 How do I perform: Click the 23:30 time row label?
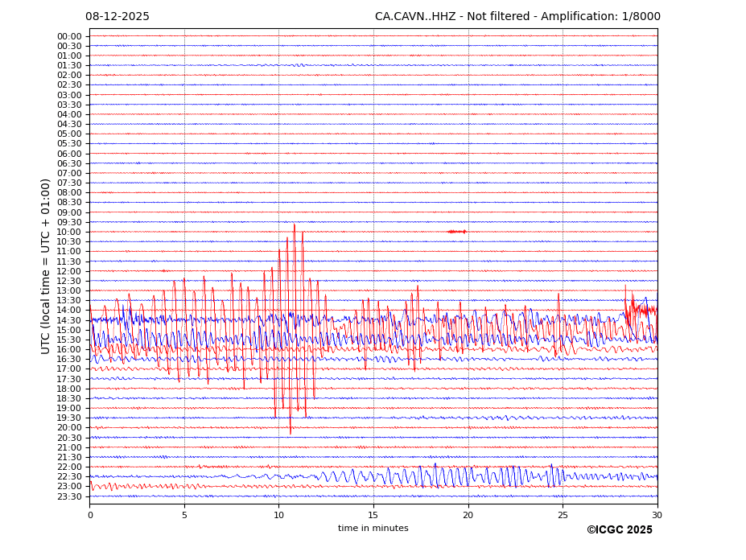point(69,496)
